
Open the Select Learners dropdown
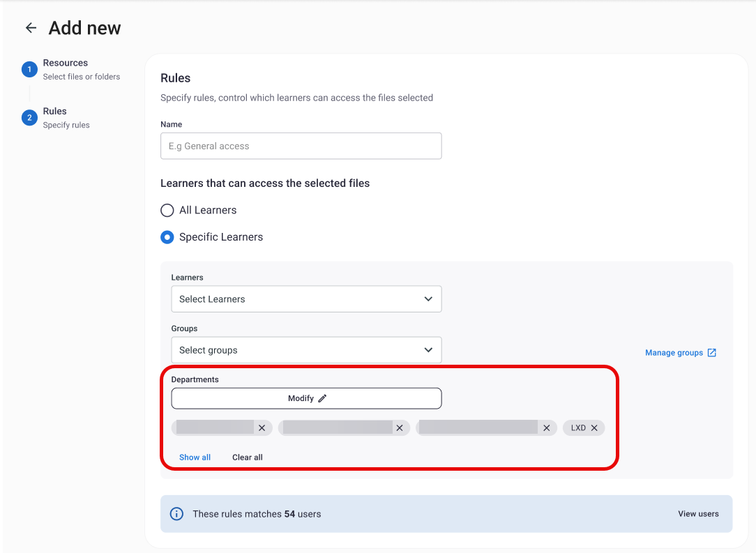(306, 299)
